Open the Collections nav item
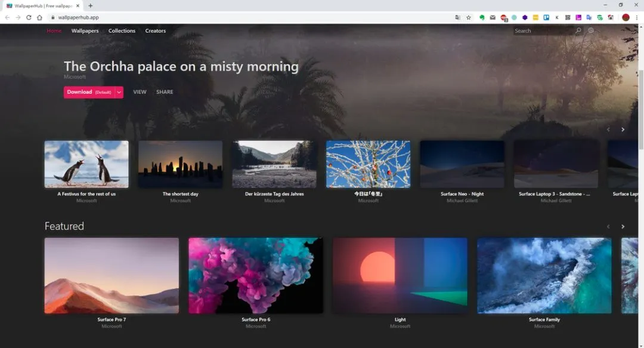 click(122, 31)
